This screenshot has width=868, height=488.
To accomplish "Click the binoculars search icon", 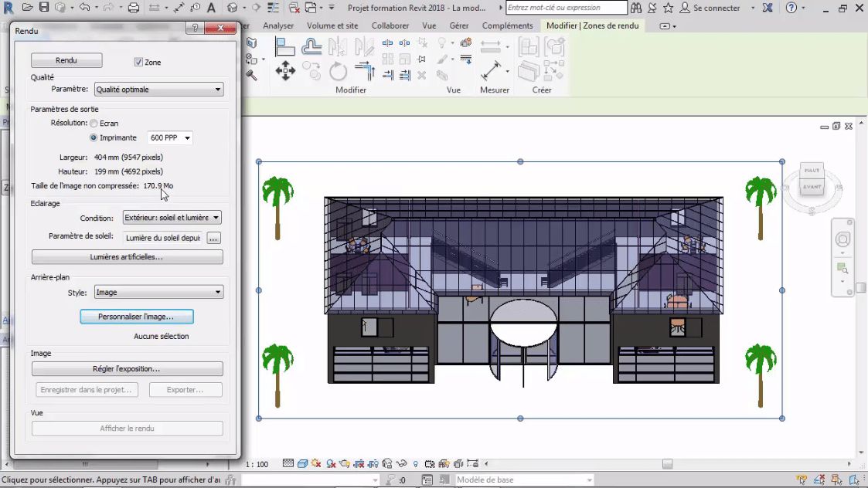I will [x=635, y=8].
